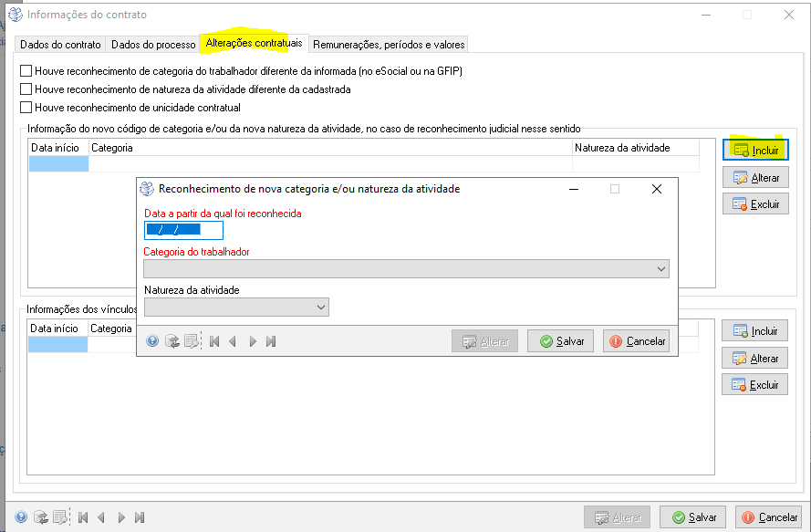Enable 'Houve reconhecimento de natureza da atividade'
Viewport: 811px width, 532px height.
26,89
